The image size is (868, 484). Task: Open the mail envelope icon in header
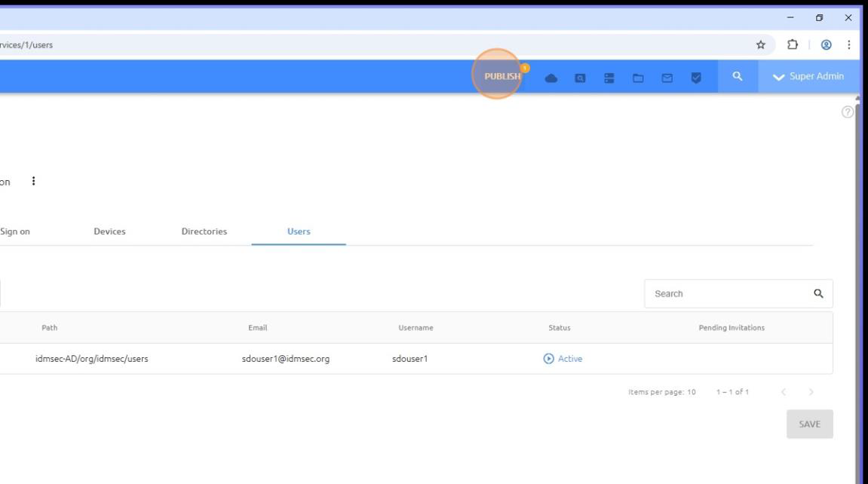pyautogui.click(x=667, y=78)
